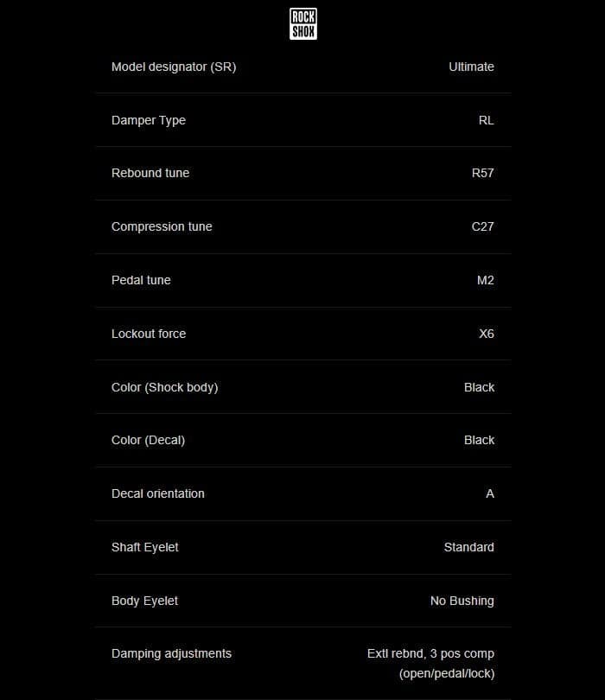This screenshot has height=700, width=605.
Task: Click the M2 pedal tune value
Action: [x=485, y=280]
